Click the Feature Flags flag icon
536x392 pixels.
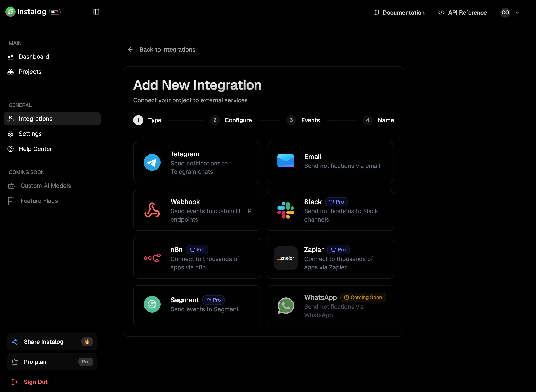pos(11,201)
